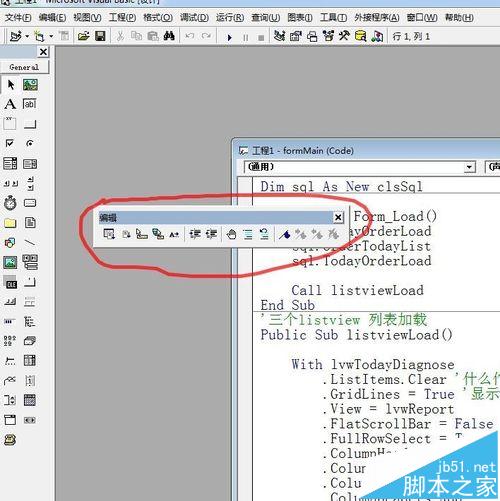This screenshot has width=500, height=501.
Task: Select the Image control in toolbox
Action: tap(10, 262)
